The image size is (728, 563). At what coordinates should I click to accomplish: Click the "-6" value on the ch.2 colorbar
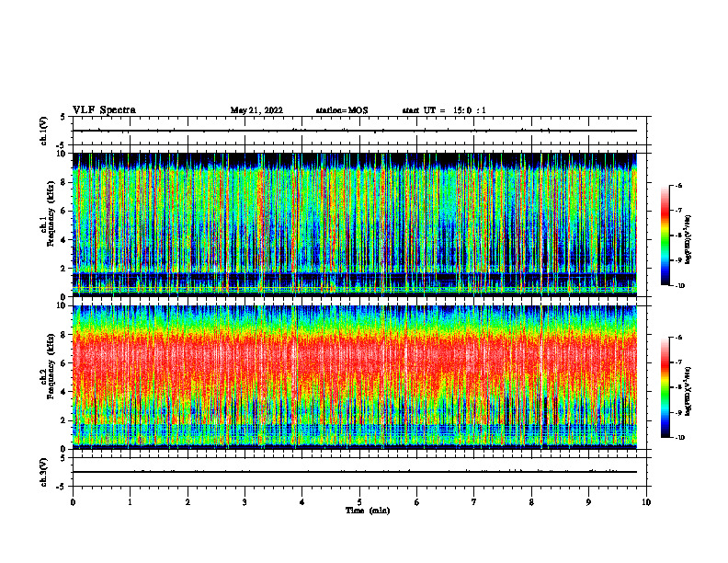tap(678, 338)
